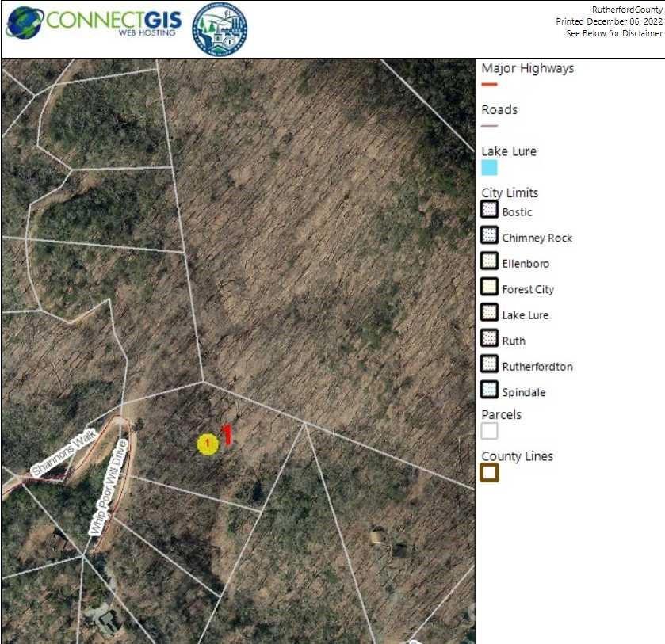Click the Ellenboro city limits icon
The height and width of the screenshot is (644, 665).
489,260
